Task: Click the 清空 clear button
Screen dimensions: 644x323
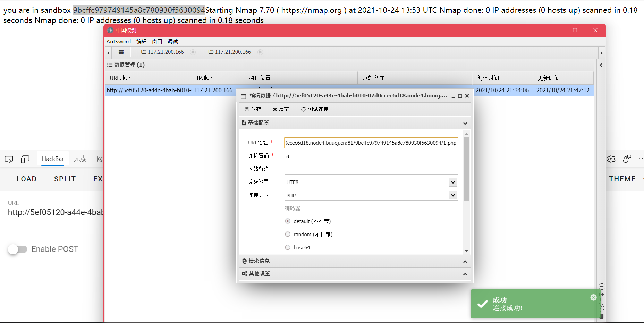Action: tap(281, 109)
